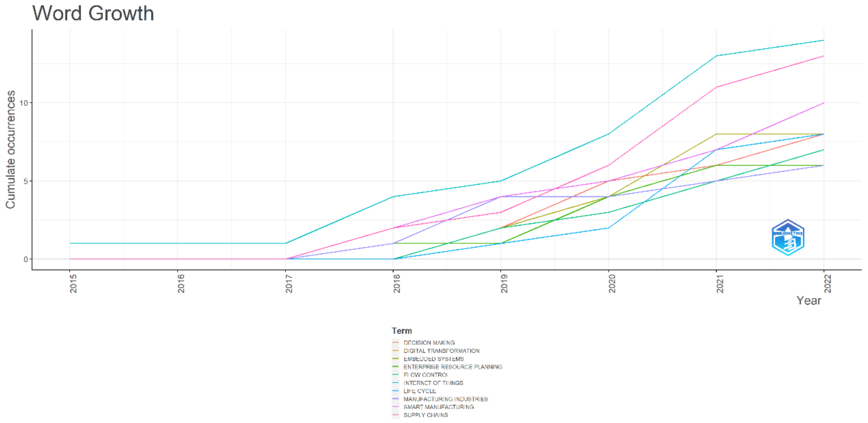Select the FLOW CONTROL legend label
The height and width of the screenshot is (423, 868).
coord(426,375)
